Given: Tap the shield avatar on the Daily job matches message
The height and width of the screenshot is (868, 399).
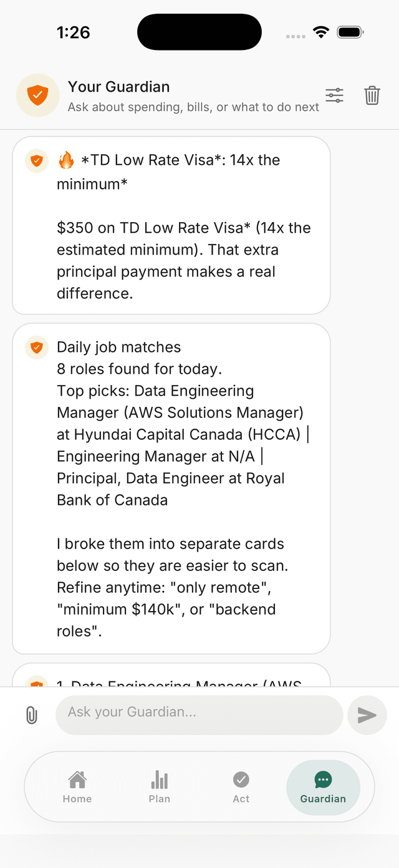Looking at the screenshot, I should pyautogui.click(x=36, y=348).
